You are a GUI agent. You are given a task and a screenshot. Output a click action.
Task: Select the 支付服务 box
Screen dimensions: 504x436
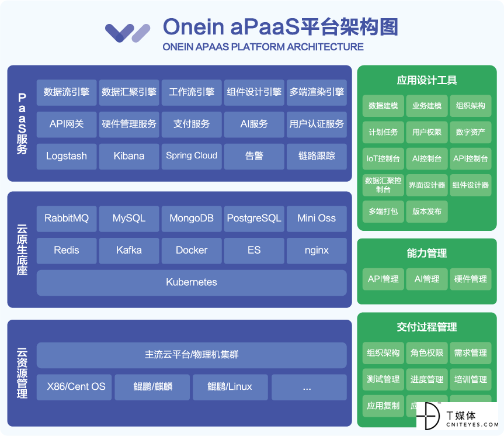click(192, 124)
